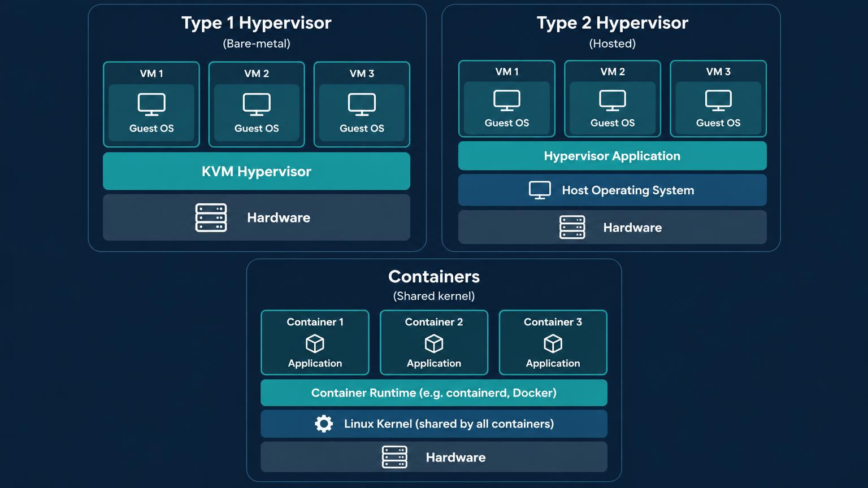Click the (Shared kernel) subtitle
The height and width of the screenshot is (488, 868).
(x=434, y=296)
